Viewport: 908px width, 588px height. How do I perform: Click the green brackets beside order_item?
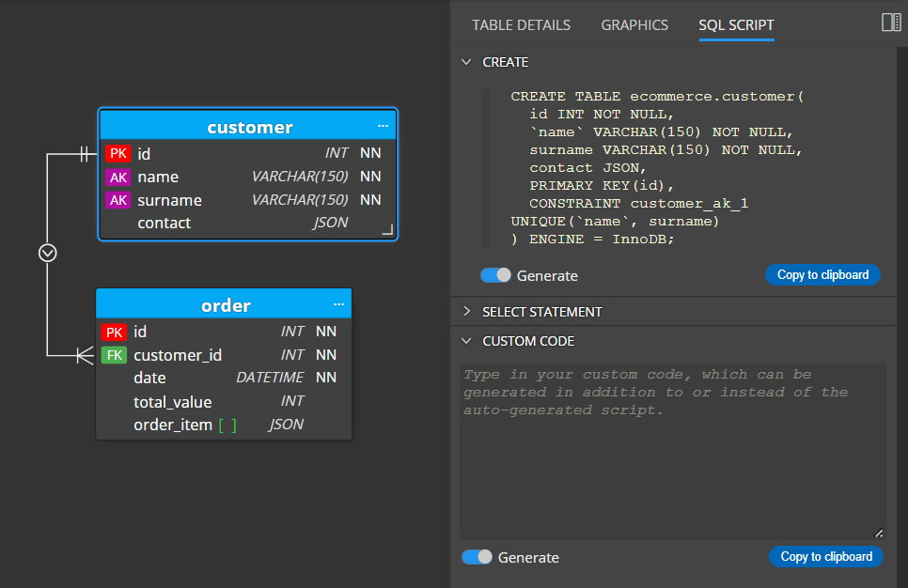coord(227,426)
